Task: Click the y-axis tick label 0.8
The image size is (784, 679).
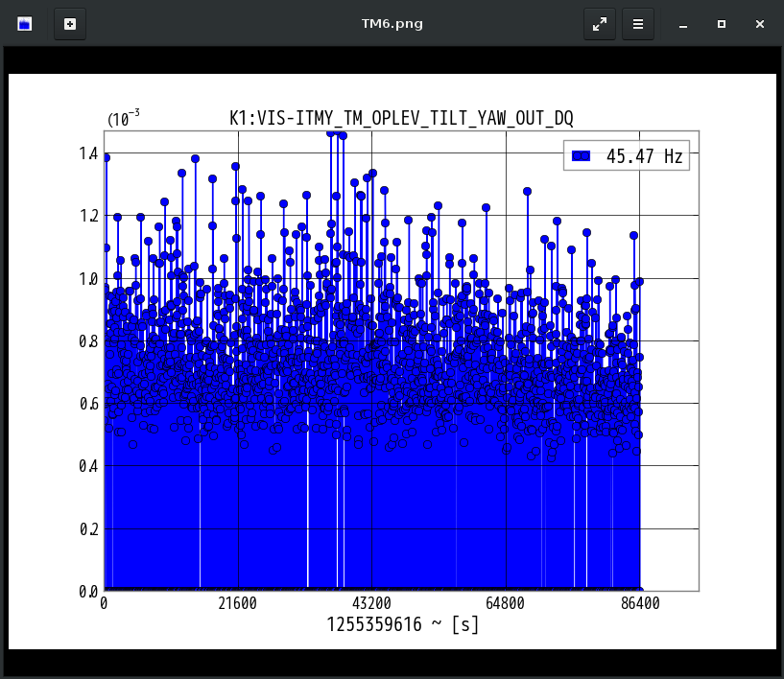Action: 88,341
